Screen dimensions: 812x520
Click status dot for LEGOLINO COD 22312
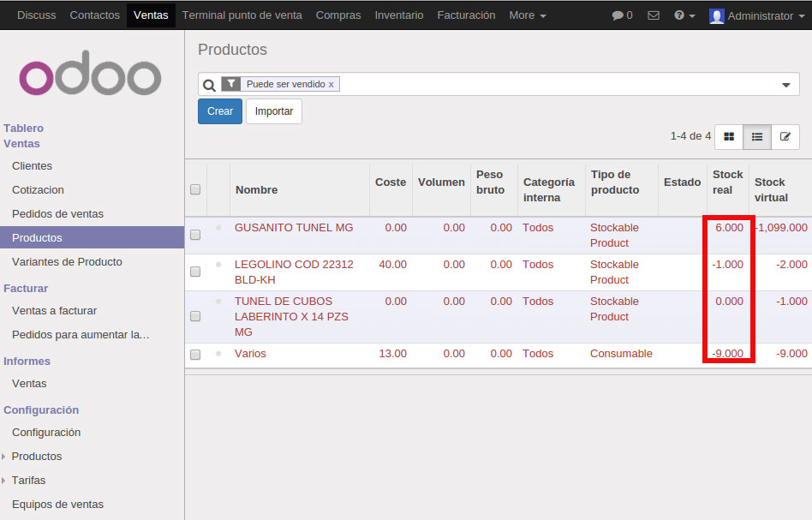coord(218,264)
